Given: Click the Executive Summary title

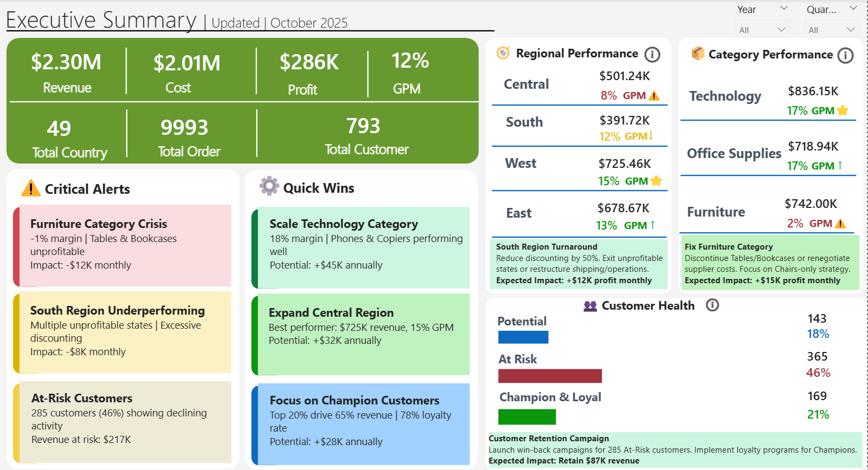Looking at the screenshot, I should (x=100, y=20).
